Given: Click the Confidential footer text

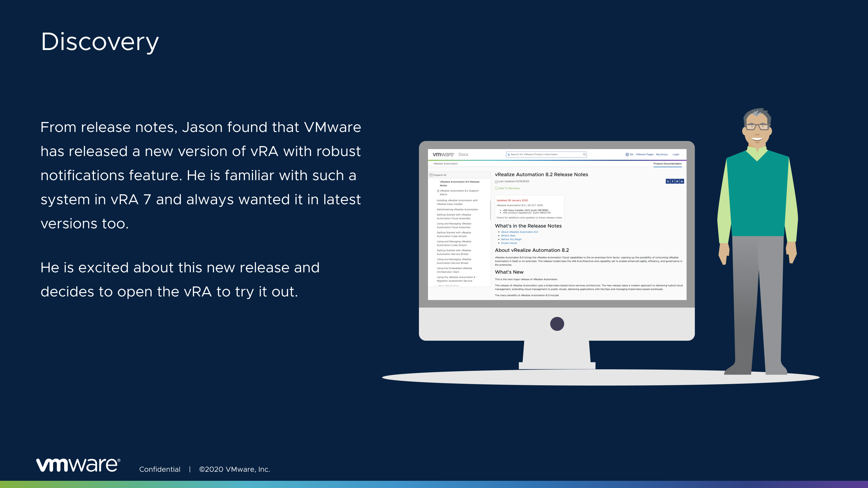Looking at the screenshot, I should tap(160, 469).
